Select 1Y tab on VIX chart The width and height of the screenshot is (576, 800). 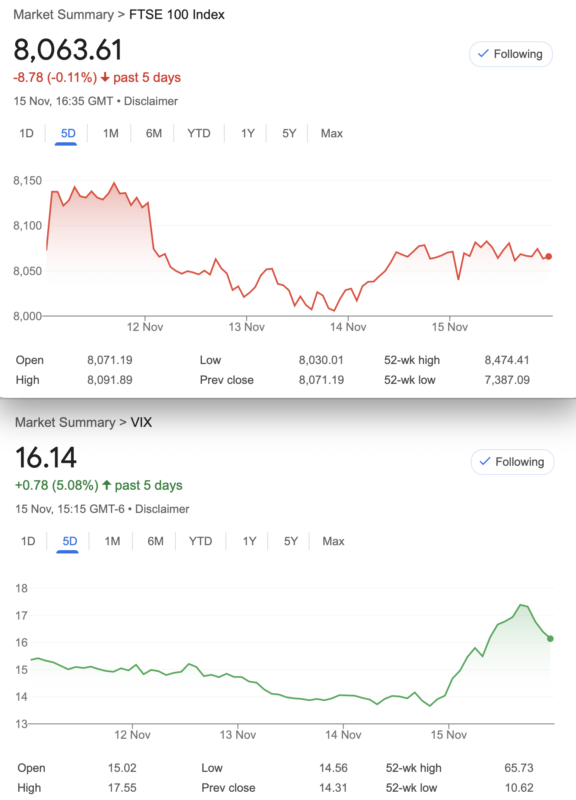[249, 541]
